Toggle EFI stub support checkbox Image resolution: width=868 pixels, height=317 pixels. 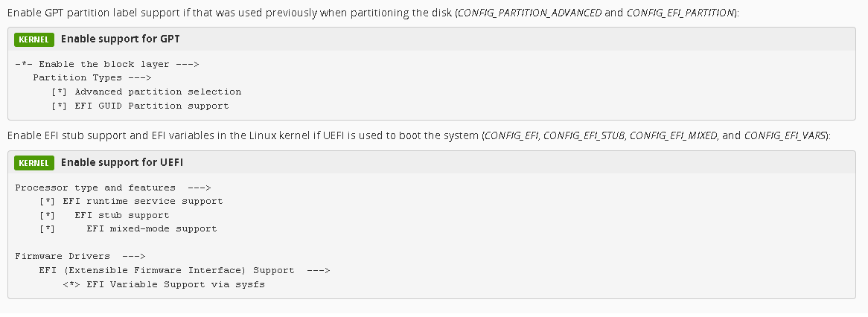(47, 215)
